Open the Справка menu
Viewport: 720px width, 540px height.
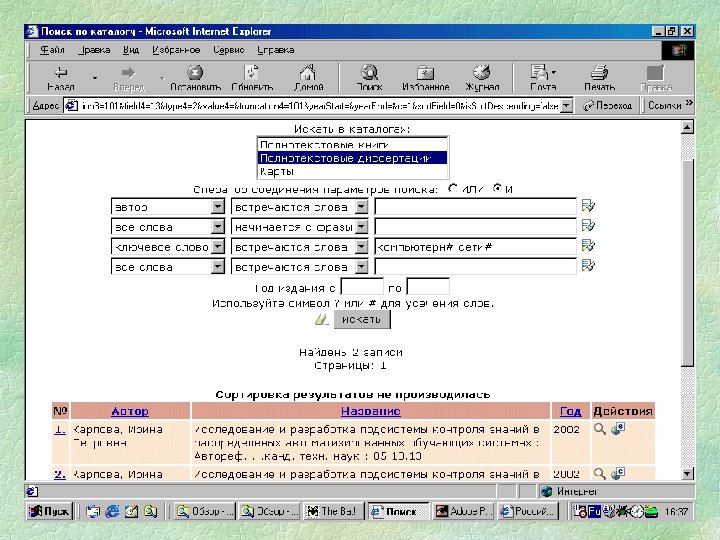click(x=276, y=50)
